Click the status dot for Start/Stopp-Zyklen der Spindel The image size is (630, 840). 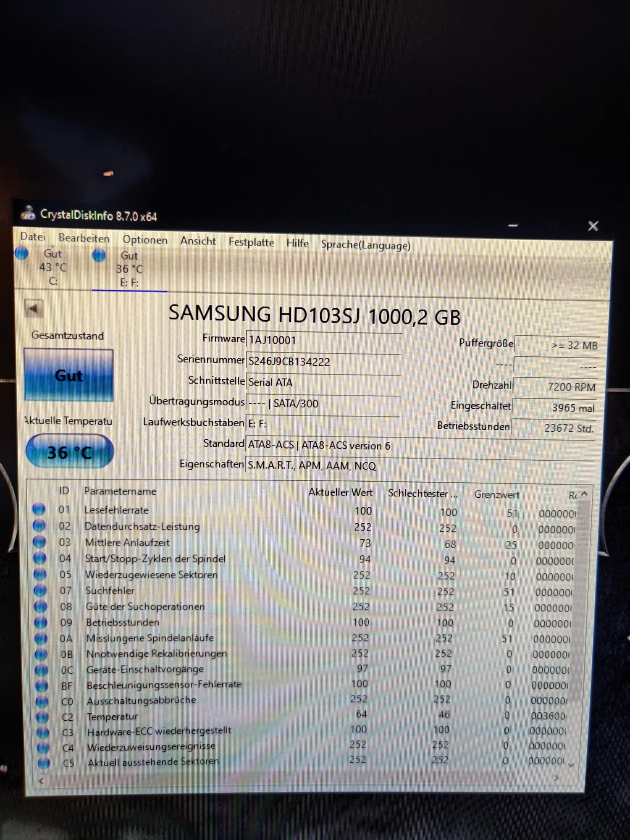39,558
